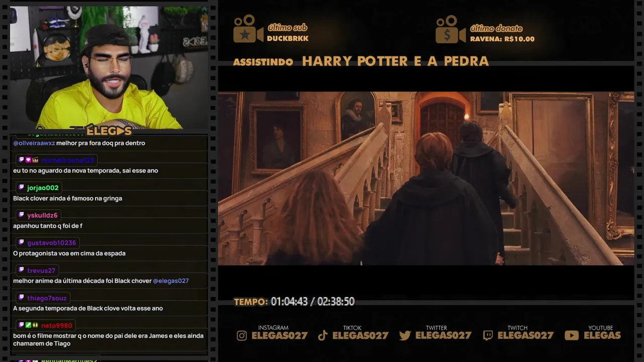Click the Twitch ELEGAS027 handle text
Image resolution: width=644 pixels, height=362 pixels.
tap(525, 335)
